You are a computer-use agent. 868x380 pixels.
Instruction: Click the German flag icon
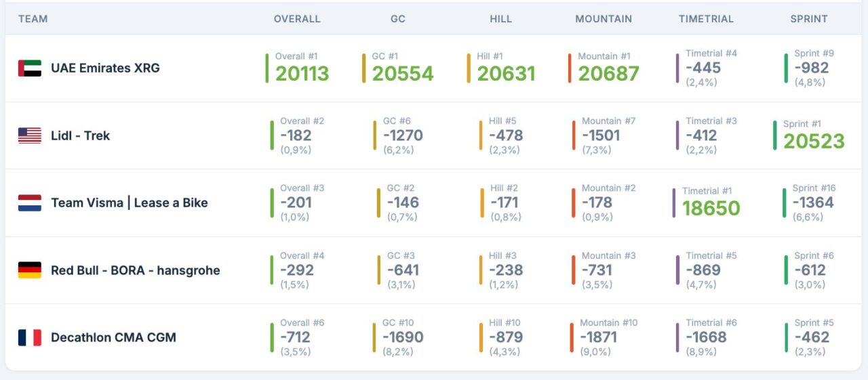pos(30,270)
